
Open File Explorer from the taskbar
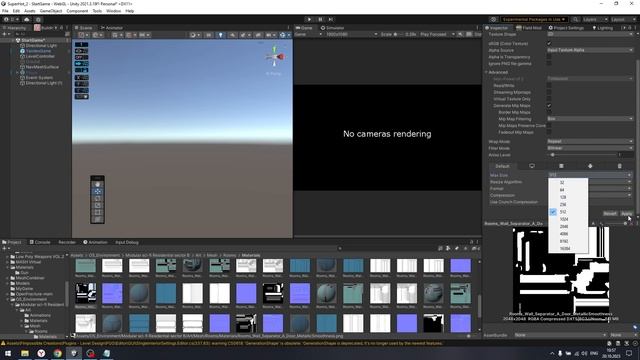click(25, 353)
